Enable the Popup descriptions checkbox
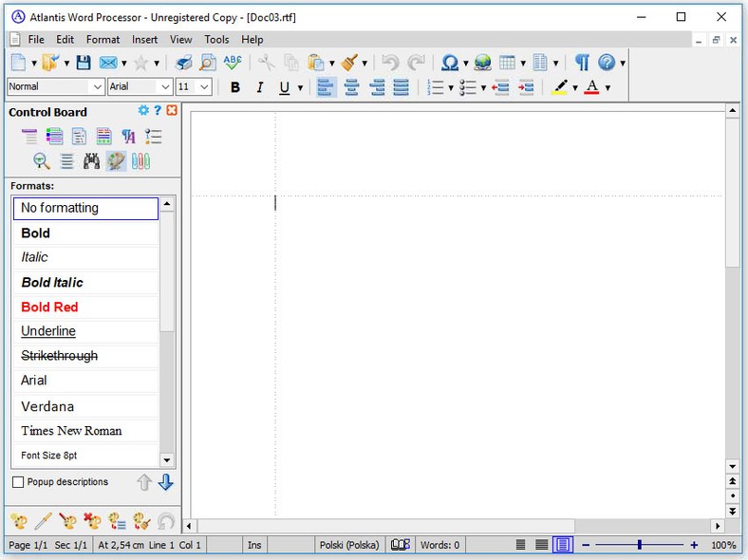 point(18,482)
